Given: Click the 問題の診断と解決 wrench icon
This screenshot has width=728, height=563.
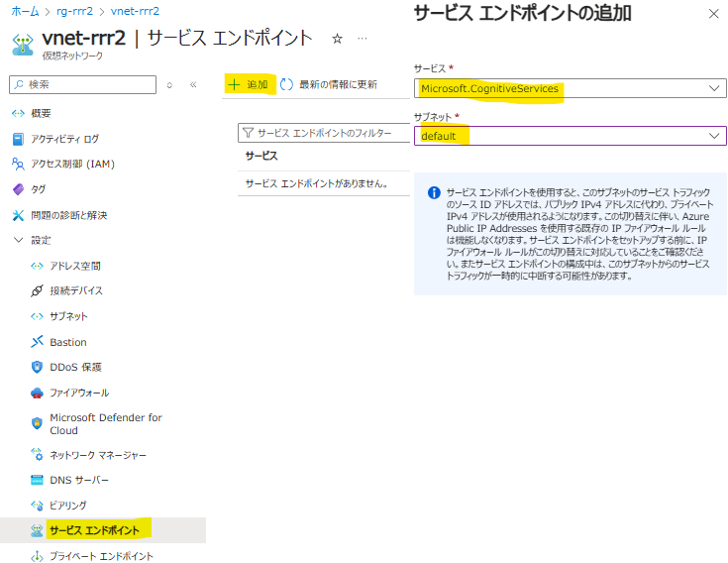Looking at the screenshot, I should (x=18, y=215).
